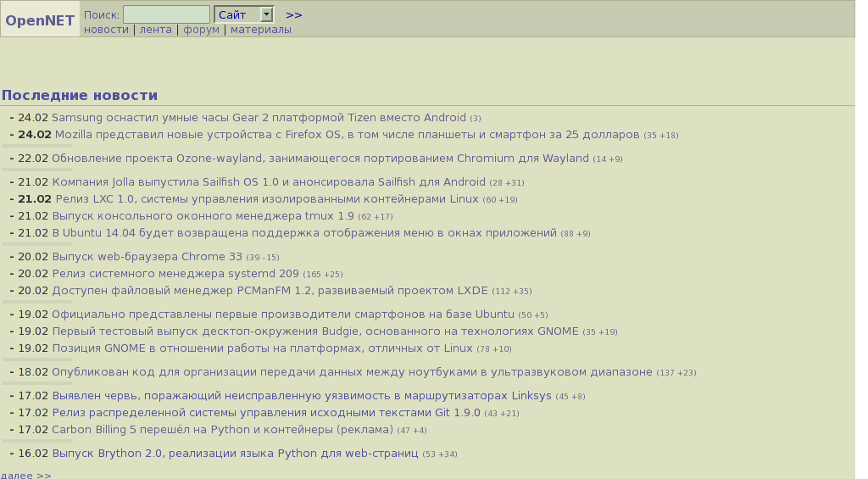This screenshot has height=479, width=868.
Task: Open comments (3) for Samsung Gear article
Action: pos(476,119)
